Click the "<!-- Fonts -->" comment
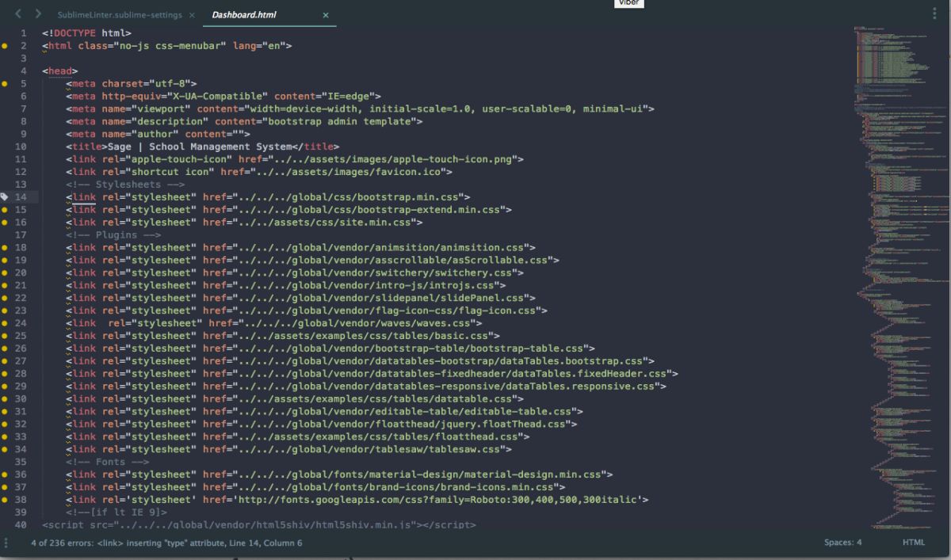 click(x=108, y=462)
